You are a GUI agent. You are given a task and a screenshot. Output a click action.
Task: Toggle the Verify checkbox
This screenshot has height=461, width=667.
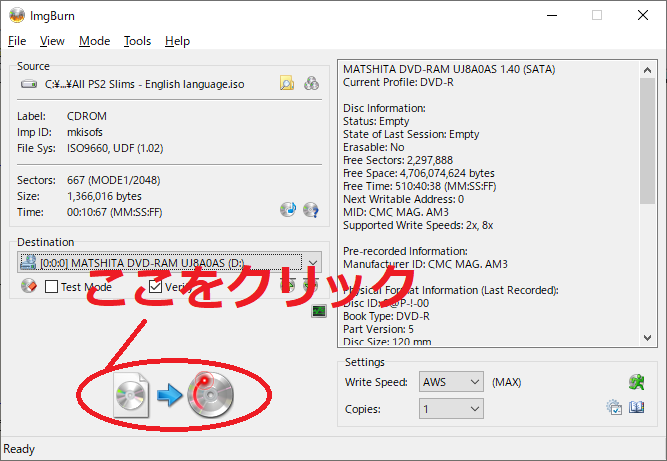pyautogui.click(x=155, y=287)
